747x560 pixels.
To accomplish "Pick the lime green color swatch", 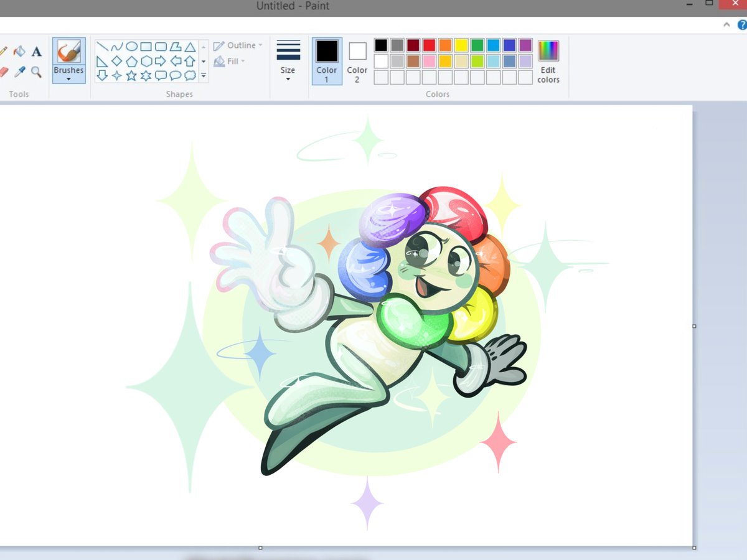I will [x=477, y=61].
